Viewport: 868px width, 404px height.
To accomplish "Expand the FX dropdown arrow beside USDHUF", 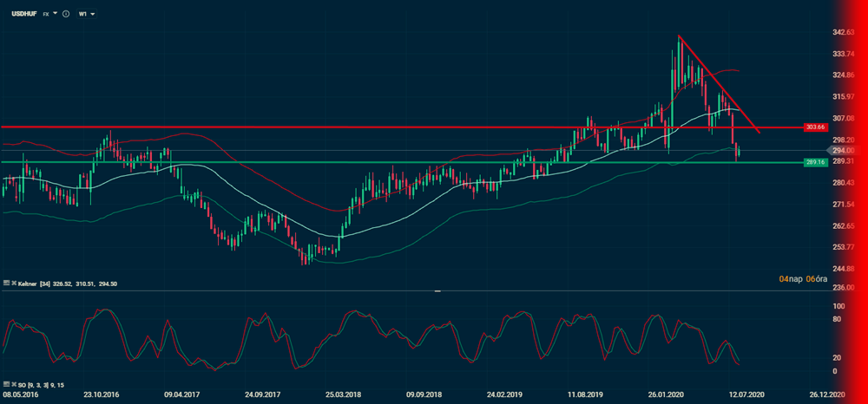I will tap(56, 15).
